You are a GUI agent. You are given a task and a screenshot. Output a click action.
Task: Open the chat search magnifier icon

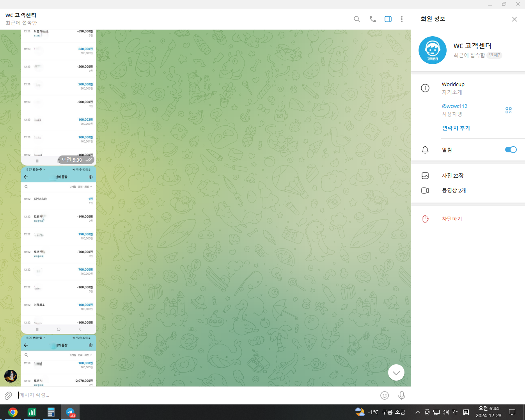357,19
